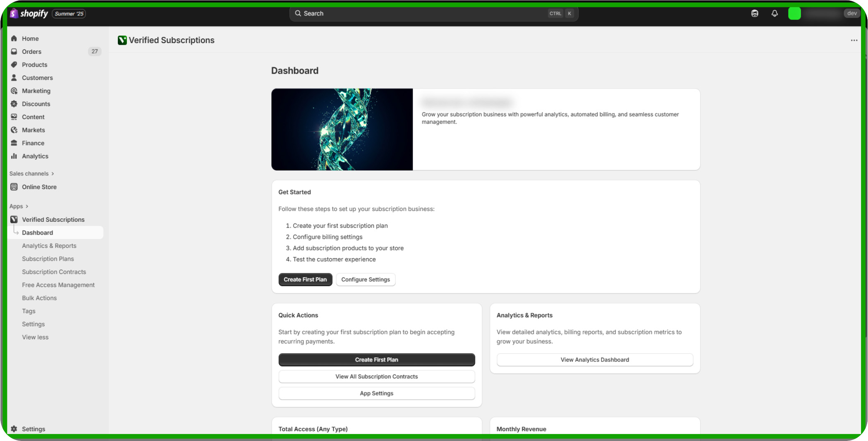Click the Marketing target icon

(14, 91)
